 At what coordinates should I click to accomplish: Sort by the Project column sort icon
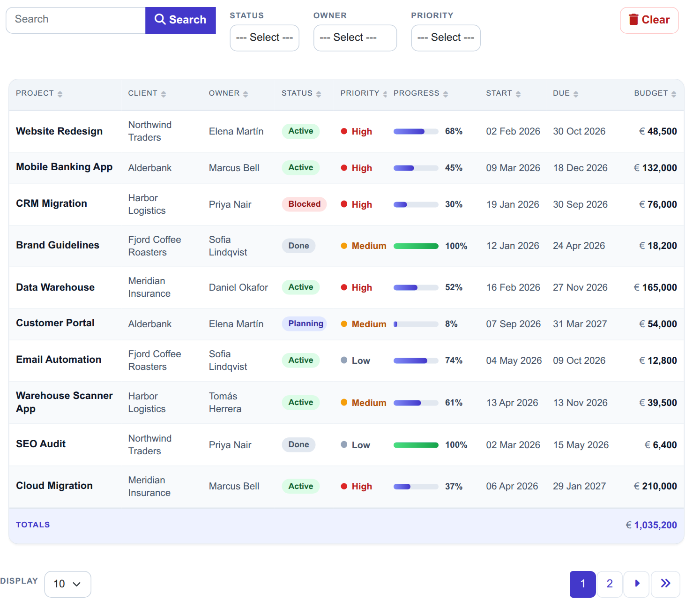pos(60,94)
